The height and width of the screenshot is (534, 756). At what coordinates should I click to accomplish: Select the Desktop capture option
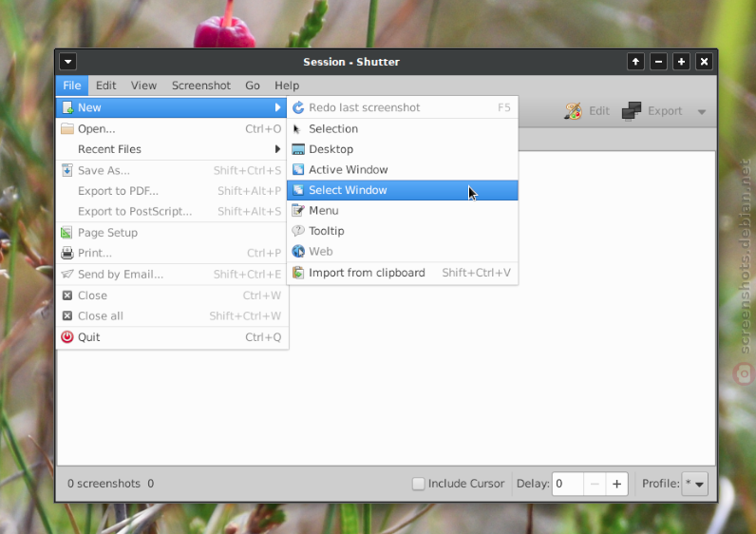[403, 149]
